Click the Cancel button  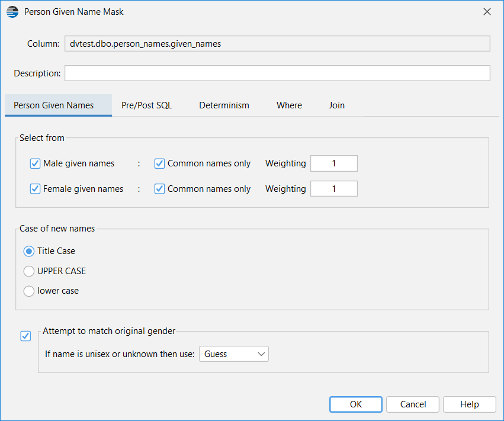point(413,404)
